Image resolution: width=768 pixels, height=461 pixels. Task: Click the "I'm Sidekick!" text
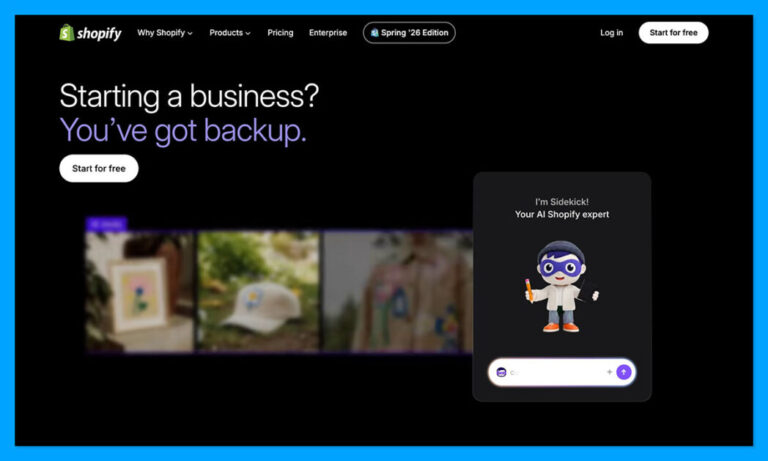click(562, 202)
